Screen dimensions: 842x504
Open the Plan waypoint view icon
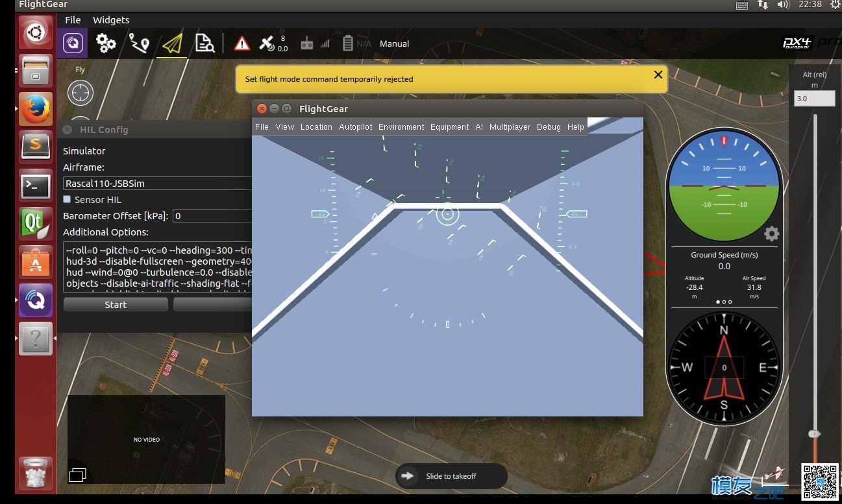[139, 43]
